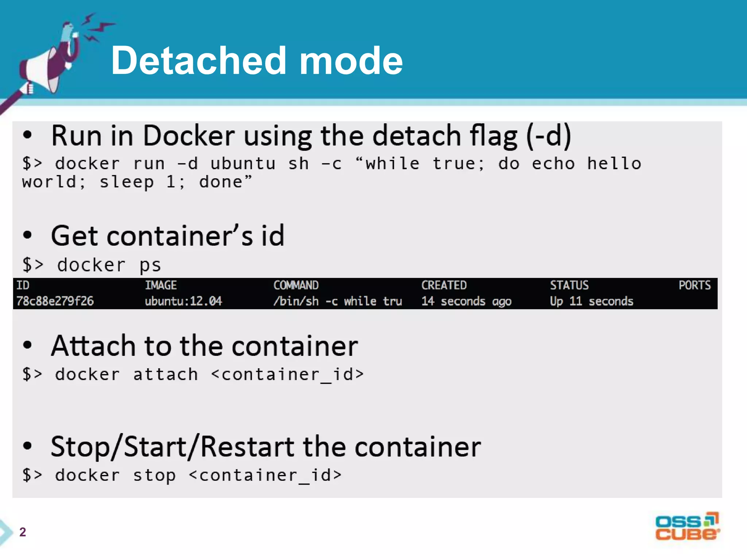Click the STATUS column header

[x=569, y=285]
